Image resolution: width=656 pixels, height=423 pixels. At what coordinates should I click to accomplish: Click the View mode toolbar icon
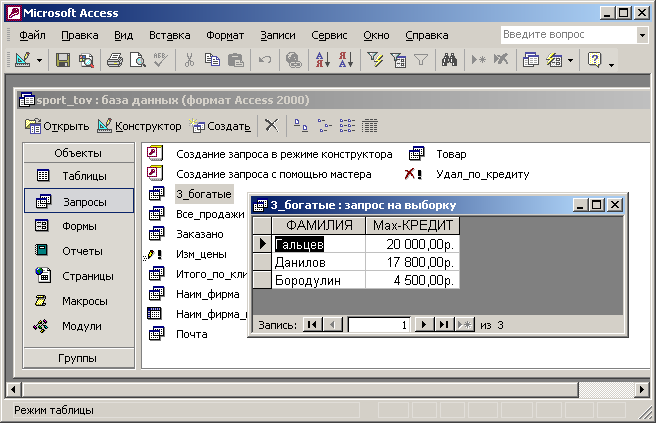coord(23,60)
